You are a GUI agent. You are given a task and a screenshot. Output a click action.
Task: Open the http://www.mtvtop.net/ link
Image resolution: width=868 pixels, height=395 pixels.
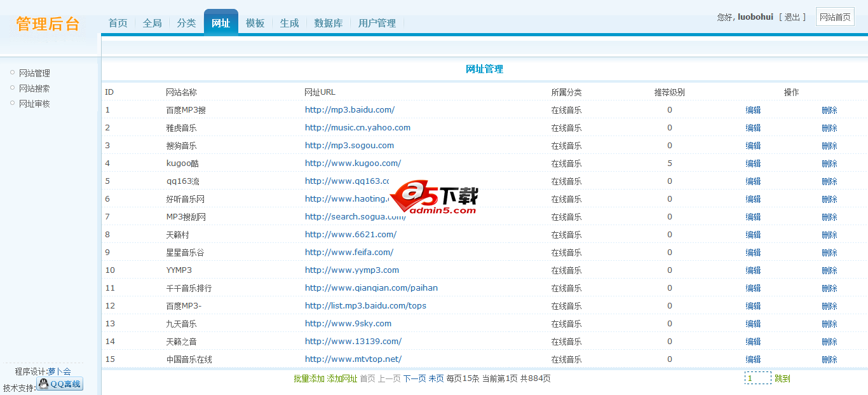[353, 359]
